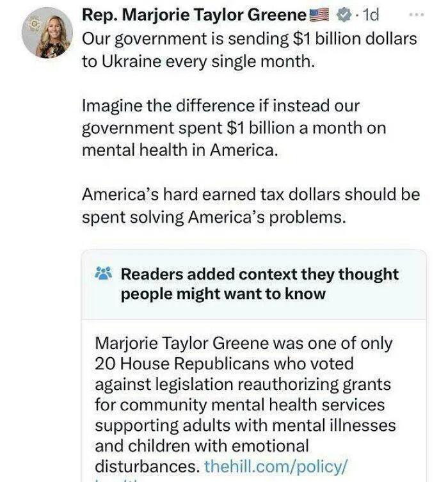Click the phrase "mental health in America"
This screenshot has width=448, height=482.
click(180, 151)
